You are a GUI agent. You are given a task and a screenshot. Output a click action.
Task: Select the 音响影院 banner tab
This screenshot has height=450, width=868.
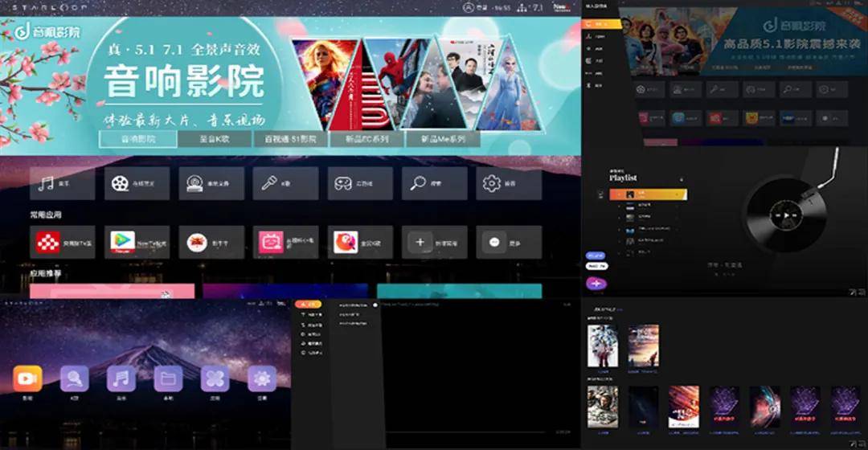point(138,139)
